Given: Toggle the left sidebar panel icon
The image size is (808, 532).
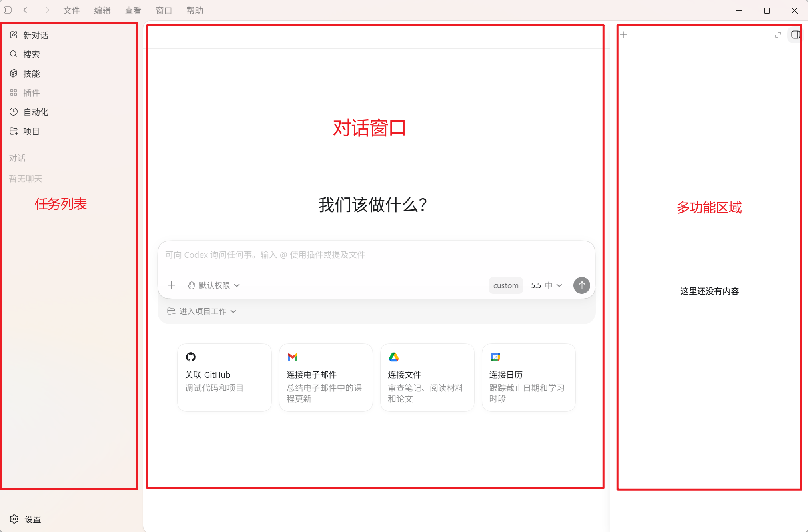Looking at the screenshot, I should 8,10.
